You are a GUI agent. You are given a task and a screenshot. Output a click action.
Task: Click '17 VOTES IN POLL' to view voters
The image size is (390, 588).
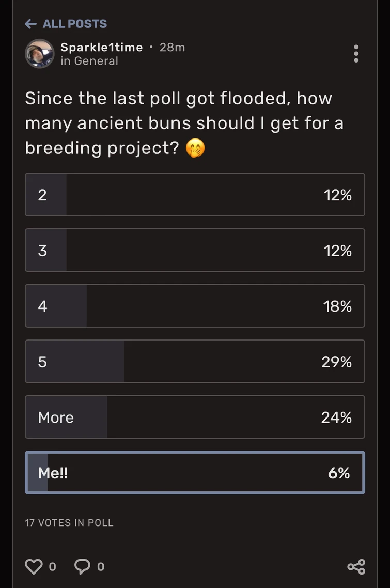(69, 523)
